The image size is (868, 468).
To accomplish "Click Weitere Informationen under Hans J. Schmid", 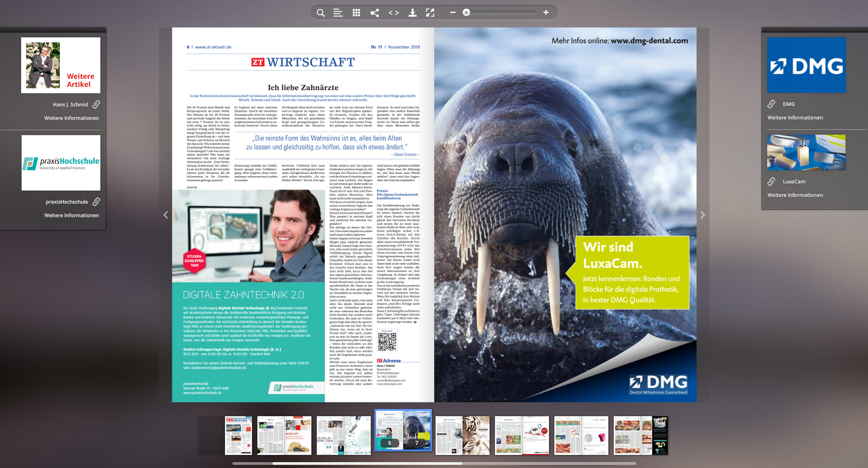I will (x=72, y=118).
